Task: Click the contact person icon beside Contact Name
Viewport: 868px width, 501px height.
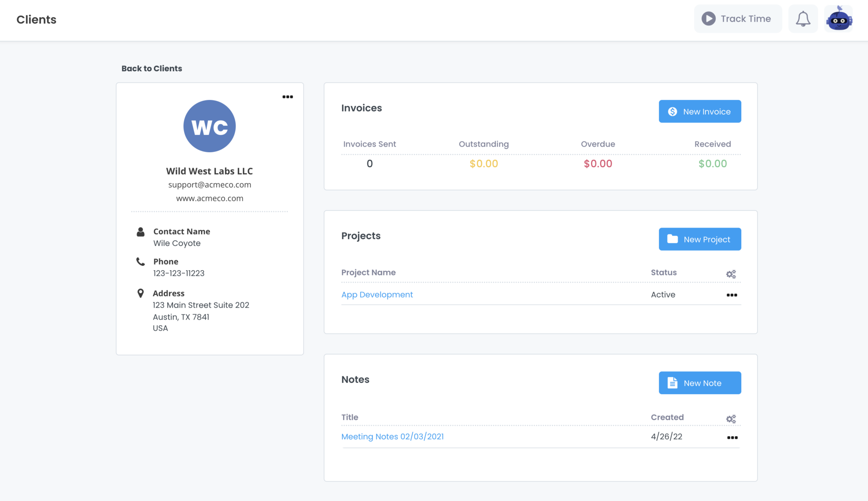Action: (140, 231)
